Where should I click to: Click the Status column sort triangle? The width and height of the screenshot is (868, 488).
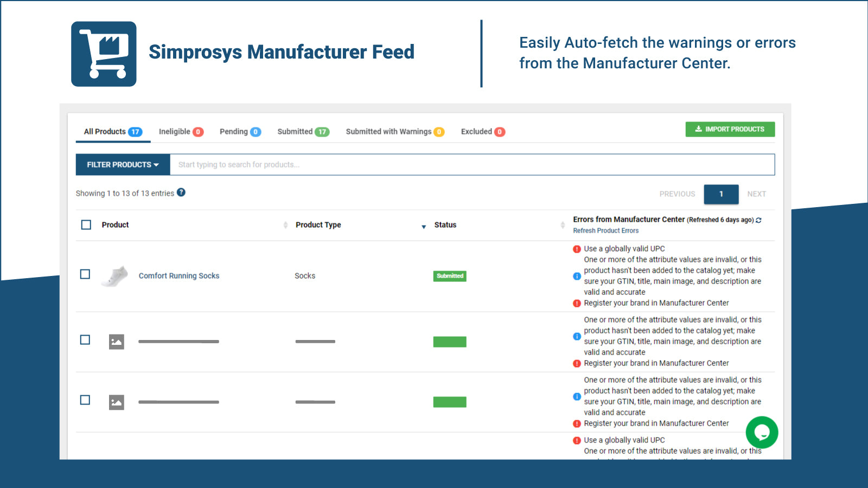tap(424, 227)
